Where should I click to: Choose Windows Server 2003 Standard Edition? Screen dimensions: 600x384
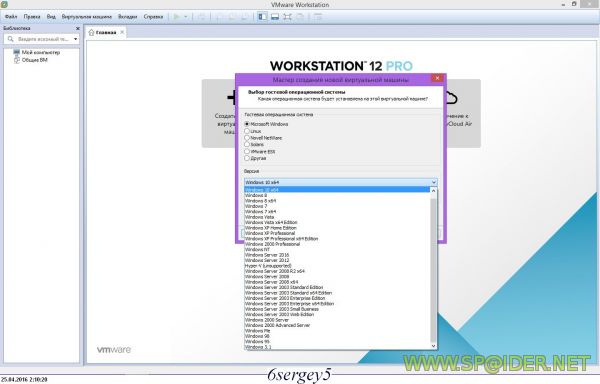coord(337,287)
